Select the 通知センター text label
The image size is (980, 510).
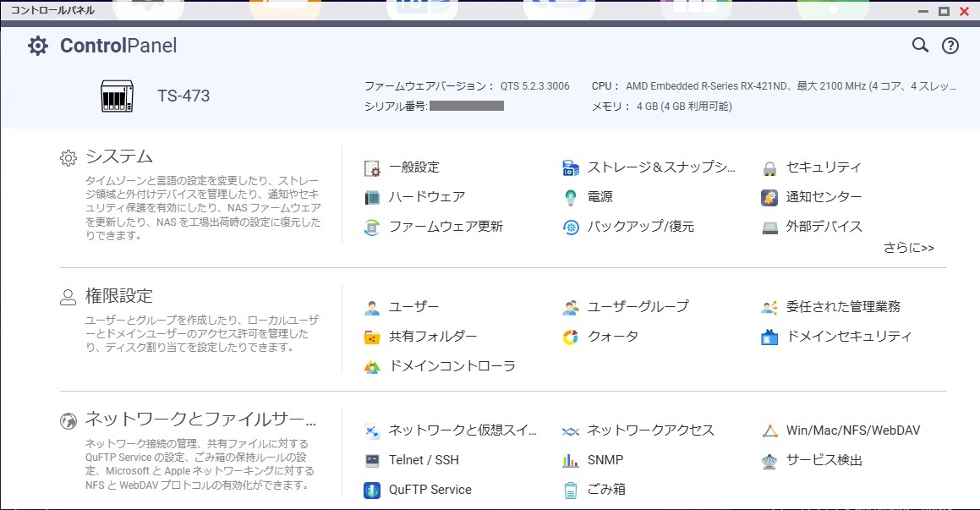pos(824,197)
